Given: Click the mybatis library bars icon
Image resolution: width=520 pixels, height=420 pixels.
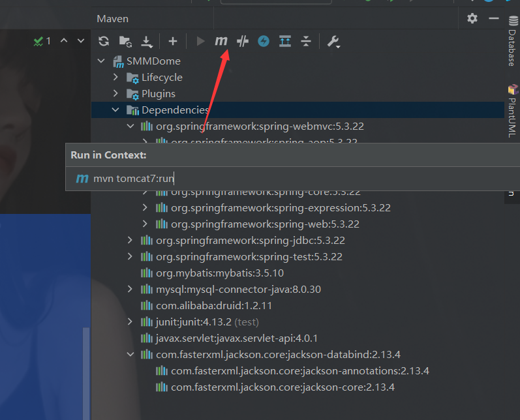Looking at the screenshot, I should point(147,273).
